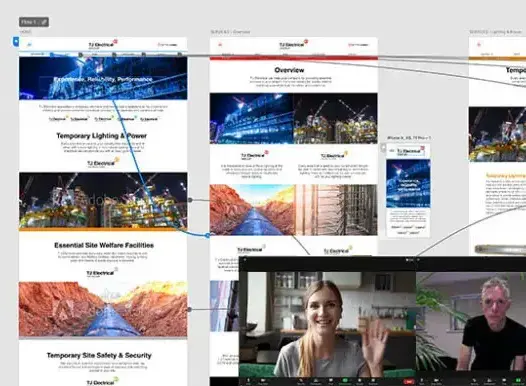Click the blue wire endpoint at Overview artboard edge
The height and width of the screenshot is (386, 526).
[x=208, y=235]
